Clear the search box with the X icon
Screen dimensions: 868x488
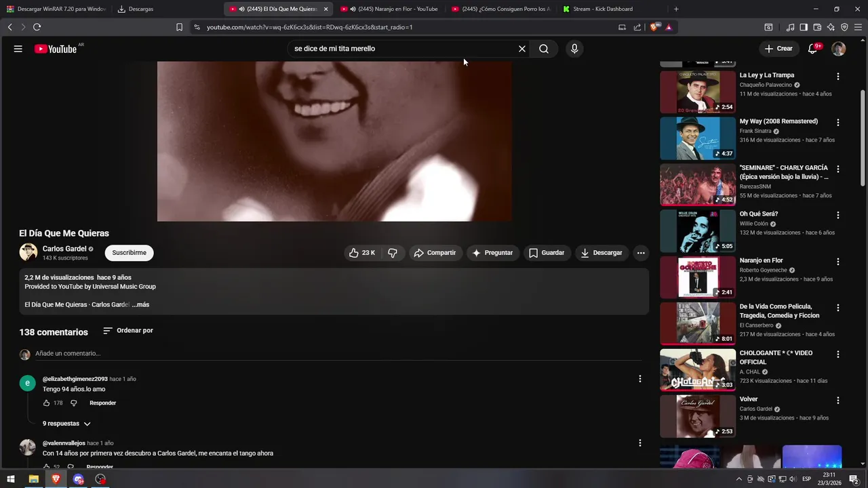click(522, 49)
